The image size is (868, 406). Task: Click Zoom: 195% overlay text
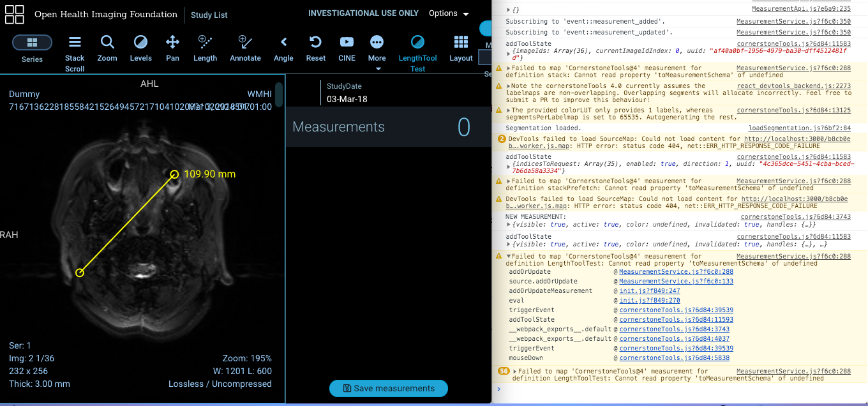coord(247,358)
